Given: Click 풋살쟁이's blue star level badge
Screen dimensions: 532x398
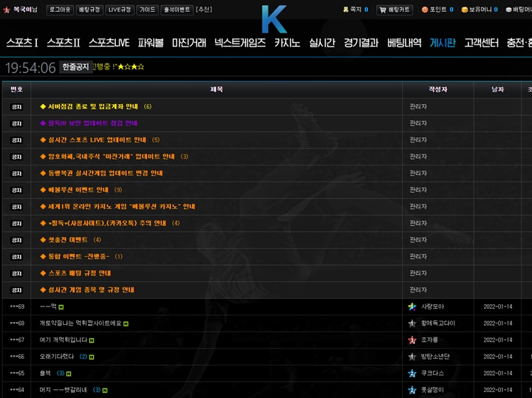Looking at the screenshot, I should click(412, 390).
